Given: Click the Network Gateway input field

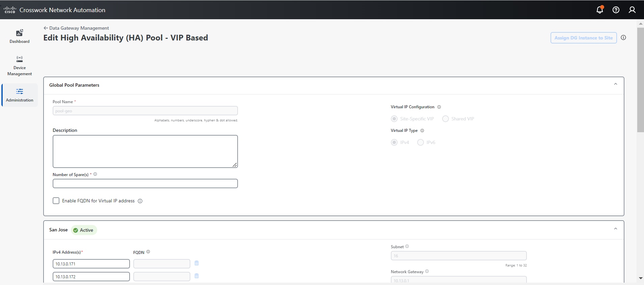Looking at the screenshot, I should tap(459, 280).
